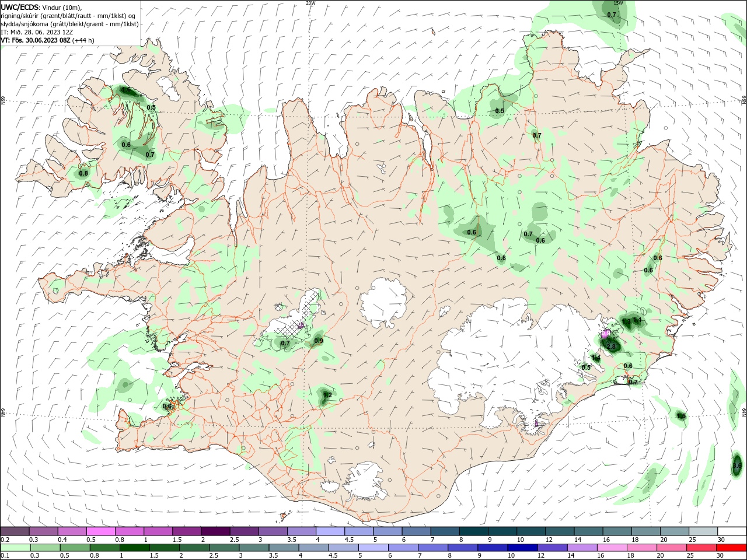This screenshot has width=747, height=560.
Task: Click the lightest green lower swatch starting at 0.1
Action: [15, 548]
